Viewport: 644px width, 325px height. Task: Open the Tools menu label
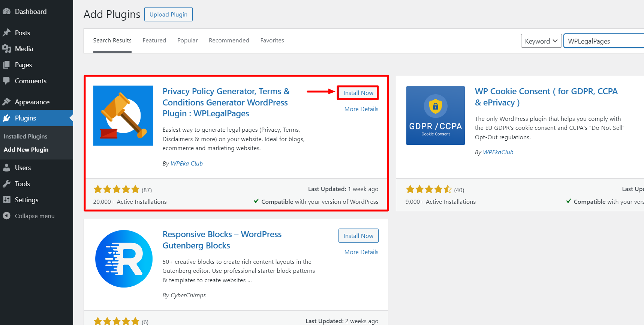click(22, 184)
